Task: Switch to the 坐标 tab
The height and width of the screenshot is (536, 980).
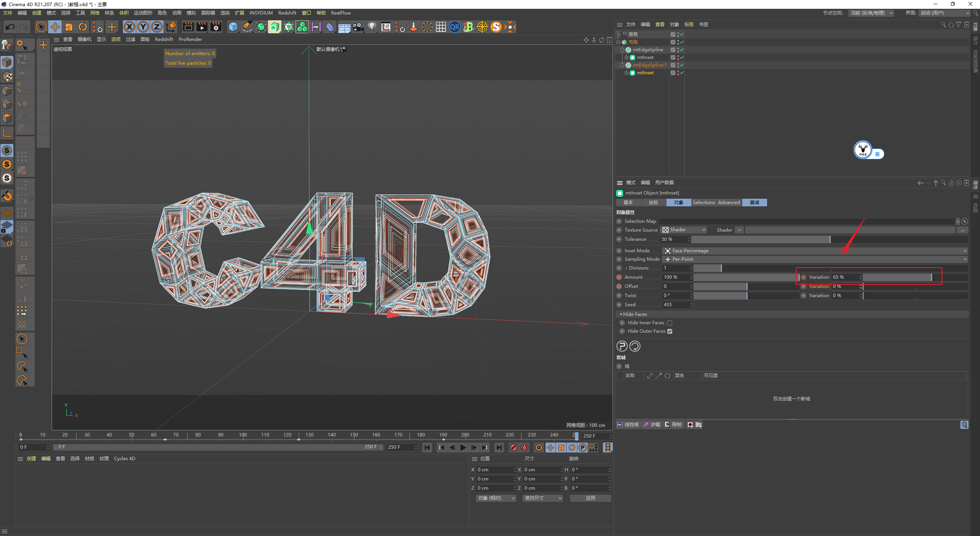Action: click(x=653, y=203)
